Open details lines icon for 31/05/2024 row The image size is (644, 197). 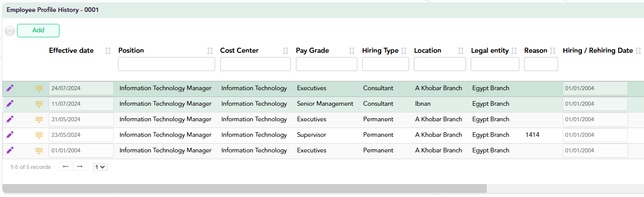coord(39,120)
